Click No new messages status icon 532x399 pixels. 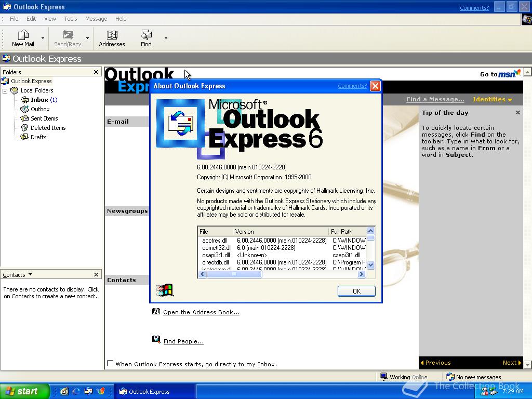pos(450,377)
